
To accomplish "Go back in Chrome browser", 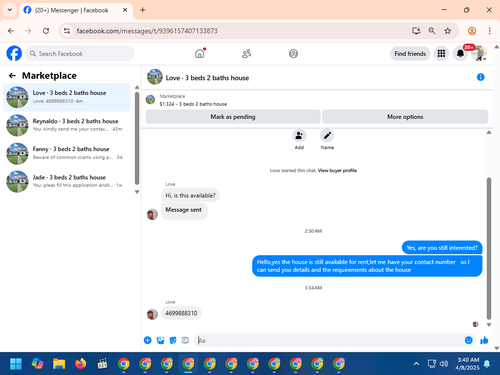I will (11, 31).
